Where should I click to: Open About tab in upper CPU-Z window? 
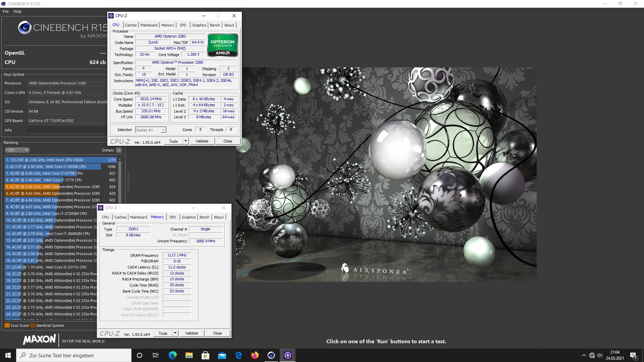click(229, 25)
